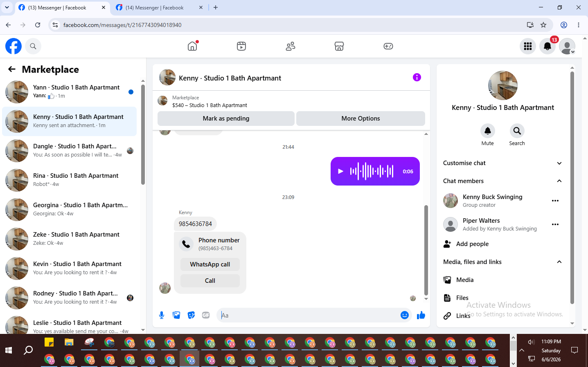This screenshot has height=367, width=588.
Task: Attach a photo using image icon
Action: coord(176,315)
